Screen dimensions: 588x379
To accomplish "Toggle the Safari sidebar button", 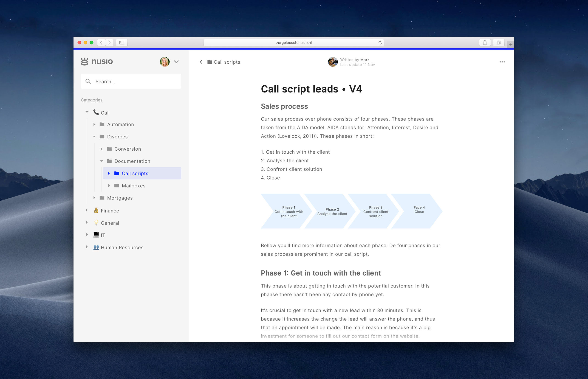I will click(122, 42).
